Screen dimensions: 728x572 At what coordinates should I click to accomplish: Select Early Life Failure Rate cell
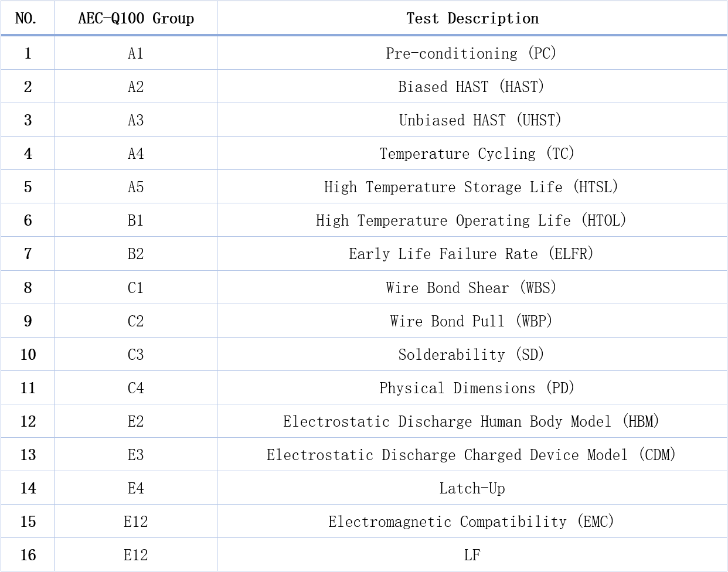coord(471,254)
